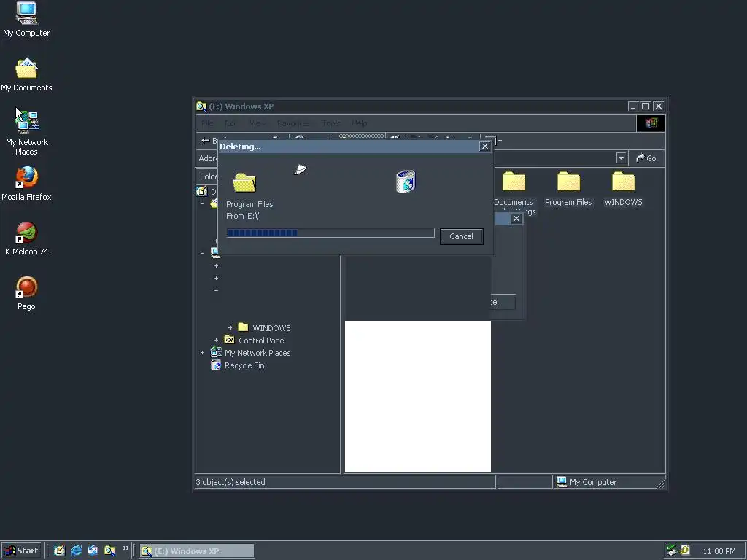Viewport: 747px width, 560px height.
Task: Click the taskbar clock showing 11:00 PM
Action: [x=719, y=551]
